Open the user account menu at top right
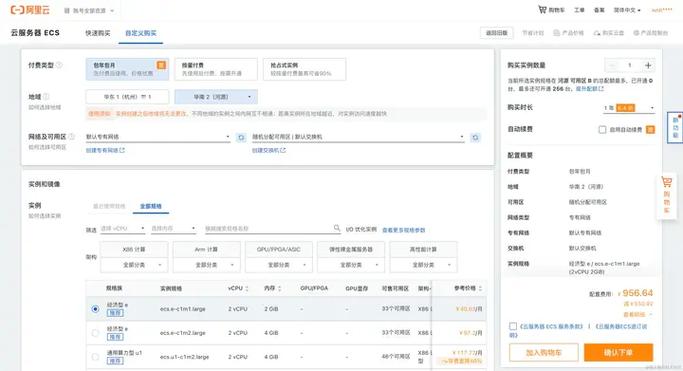 662,10
